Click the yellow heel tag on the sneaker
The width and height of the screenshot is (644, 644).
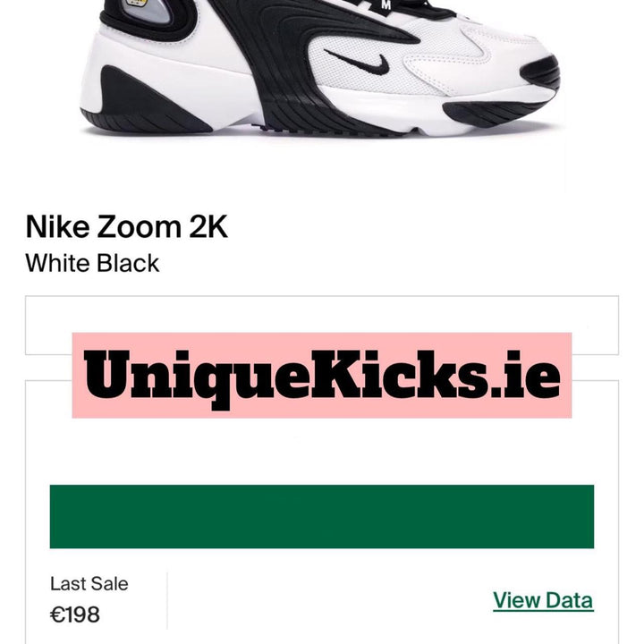[x=137, y=4]
